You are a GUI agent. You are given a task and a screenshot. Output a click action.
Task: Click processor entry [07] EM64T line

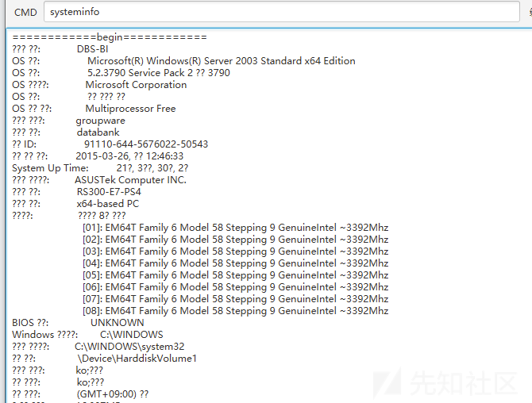pyautogui.click(x=236, y=299)
